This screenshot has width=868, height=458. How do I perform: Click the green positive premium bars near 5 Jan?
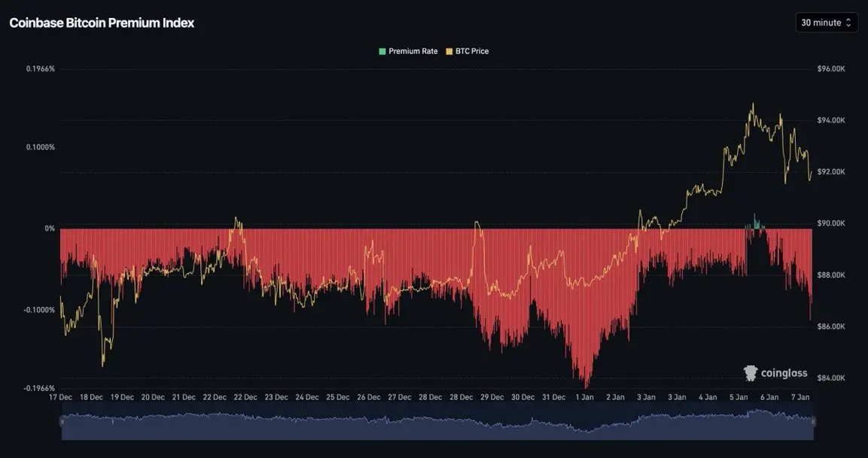[756, 223]
